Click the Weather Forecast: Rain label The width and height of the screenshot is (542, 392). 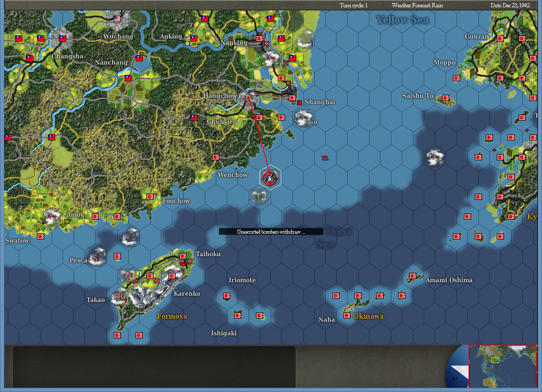417,5
